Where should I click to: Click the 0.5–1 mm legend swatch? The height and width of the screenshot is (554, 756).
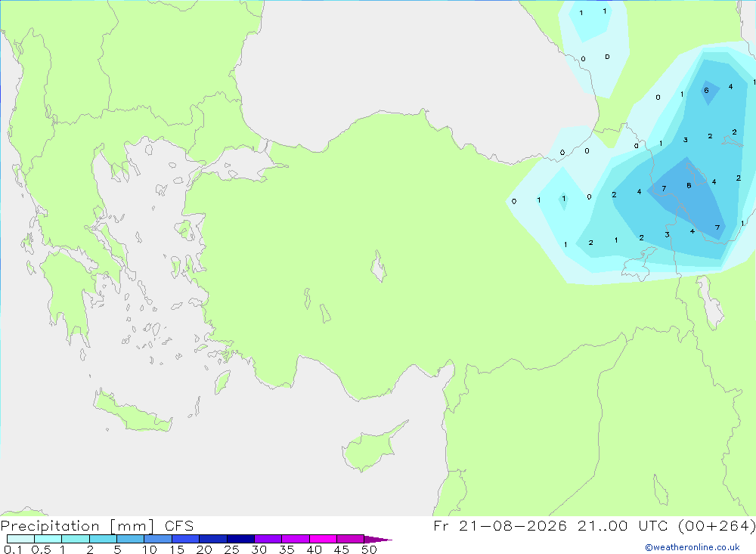48,539
